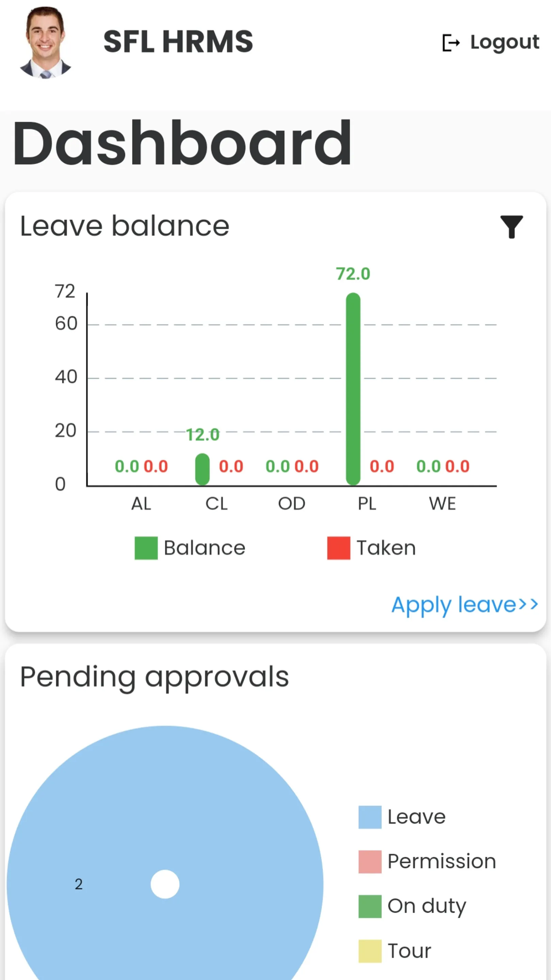The image size is (551, 980).
Task: Toggle the On duty legend green swatch
Action: pos(370,906)
